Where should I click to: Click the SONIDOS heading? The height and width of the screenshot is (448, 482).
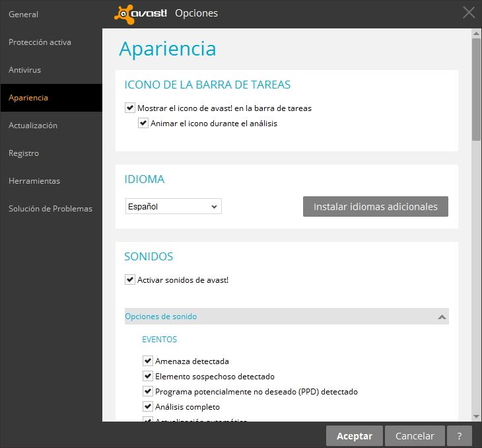pyautogui.click(x=149, y=256)
